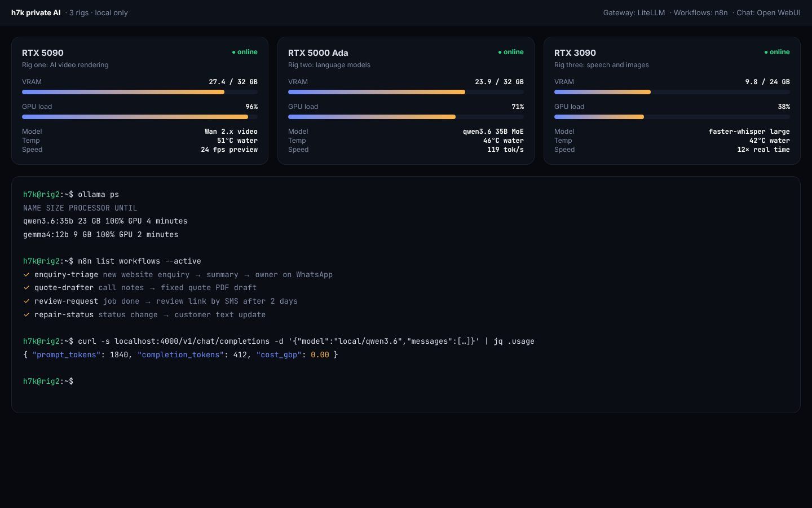Click the RTX 3090 GPU load bar

click(672, 117)
